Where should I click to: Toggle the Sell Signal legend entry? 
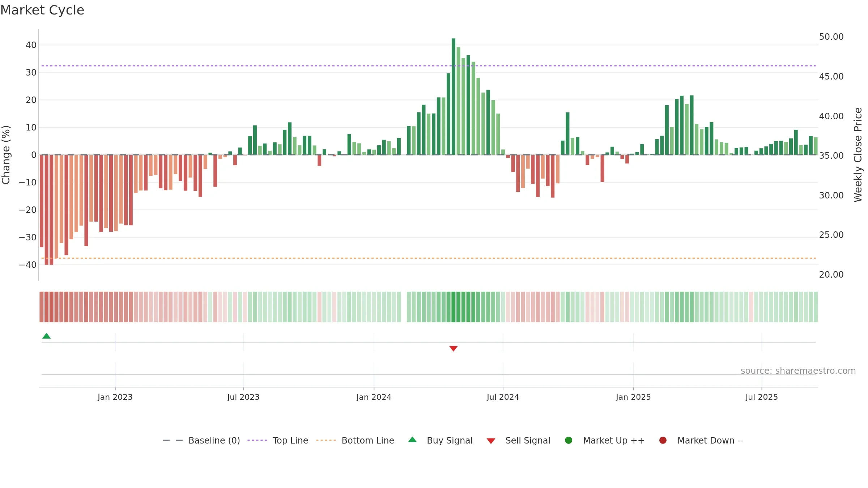pos(518,440)
